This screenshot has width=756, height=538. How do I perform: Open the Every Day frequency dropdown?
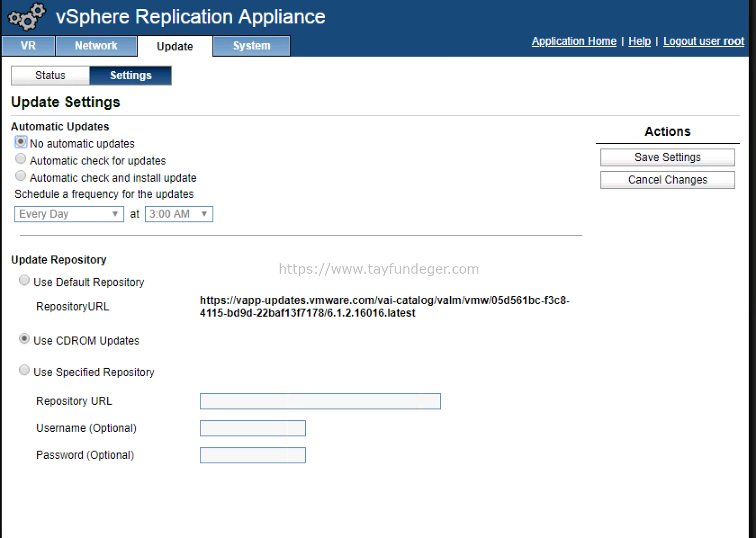coord(68,214)
